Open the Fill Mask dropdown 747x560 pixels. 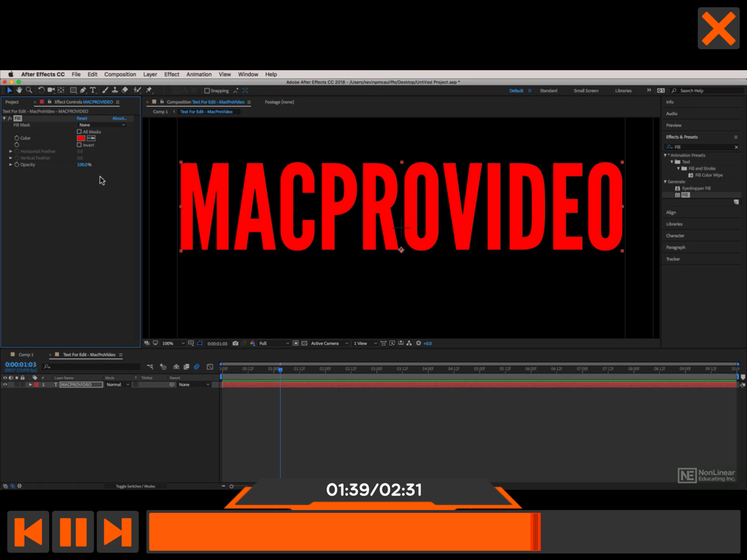coord(102,125)
